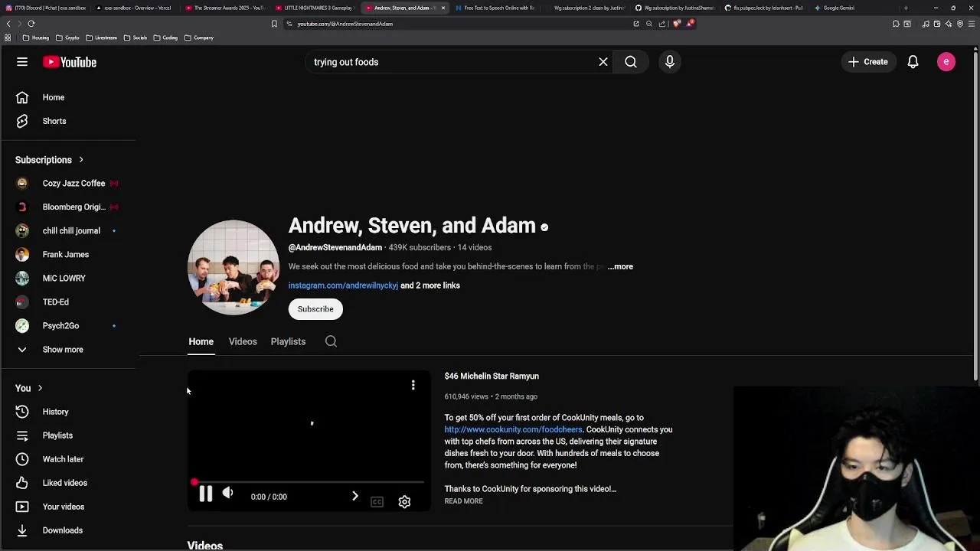
Task: Open the account avatar menu
Action: [x=946, y=62]
